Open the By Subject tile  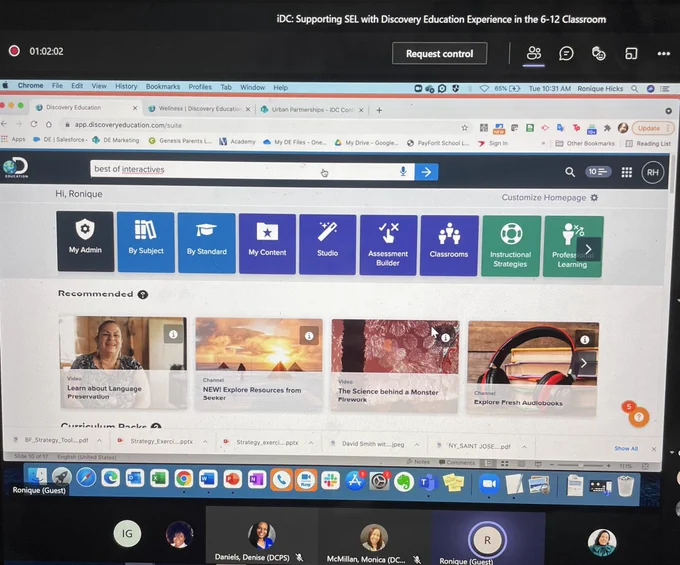click(x=146, y=242)
